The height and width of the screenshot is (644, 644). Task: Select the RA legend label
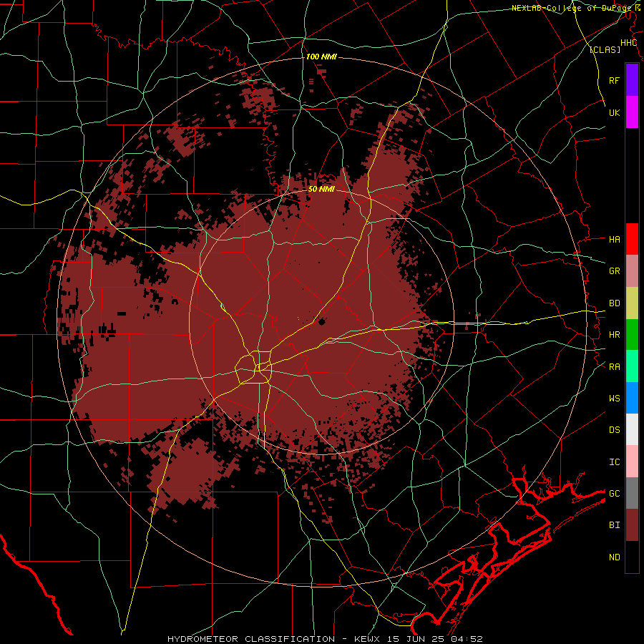pos(614,367)
